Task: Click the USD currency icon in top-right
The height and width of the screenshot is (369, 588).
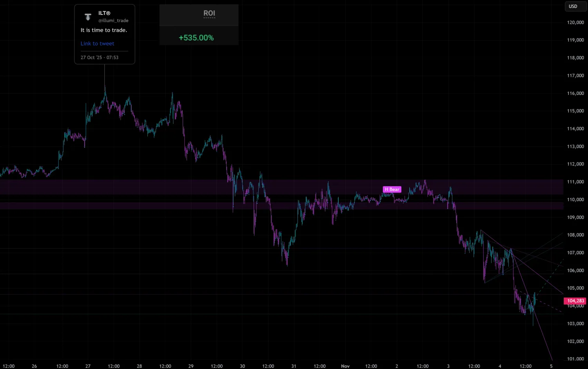Action: 573,6
